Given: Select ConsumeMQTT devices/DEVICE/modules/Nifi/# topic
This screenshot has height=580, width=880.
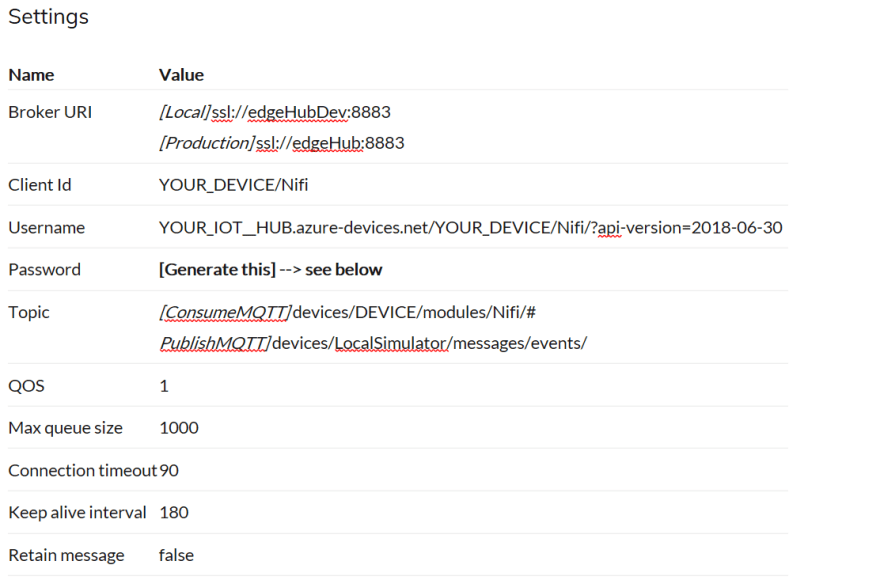Looking at the screenshot, I should coord(347,313).
